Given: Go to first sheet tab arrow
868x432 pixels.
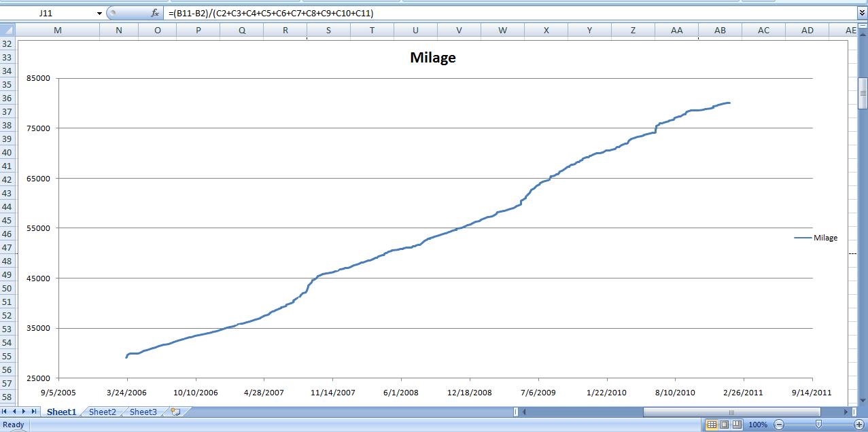Looking at the screenshot, I should (x=5, y=412).
